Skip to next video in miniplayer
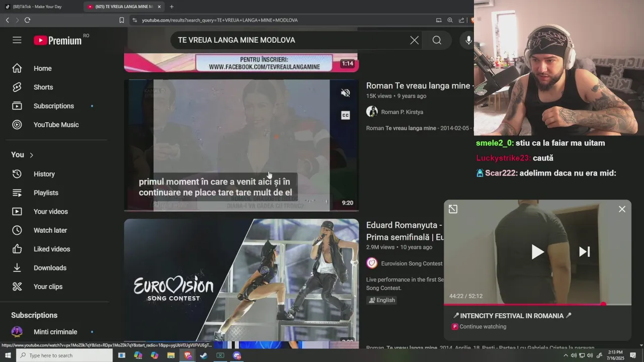The image size is (644, 362). point(584,252)
